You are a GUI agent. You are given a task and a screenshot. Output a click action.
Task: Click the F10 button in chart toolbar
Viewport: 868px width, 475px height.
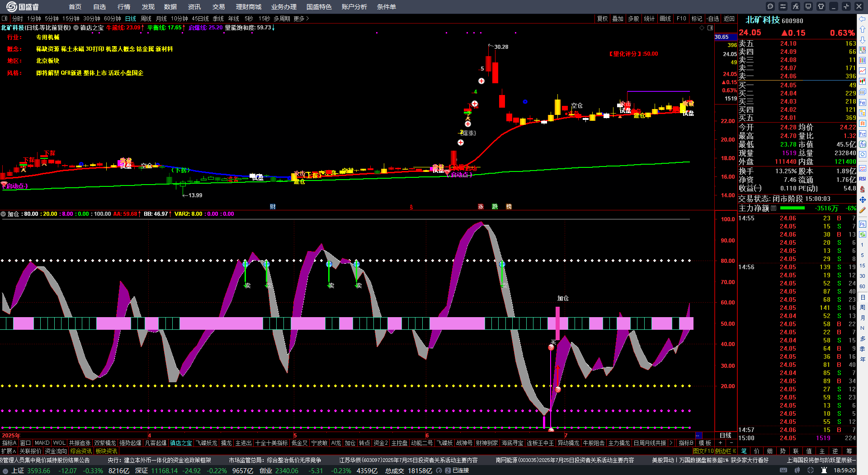tap(681, 19)
